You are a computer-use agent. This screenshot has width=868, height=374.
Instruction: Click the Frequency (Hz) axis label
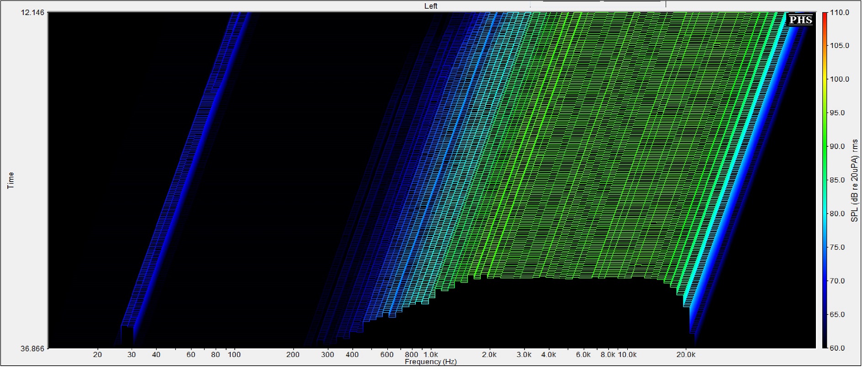(430, 362)
